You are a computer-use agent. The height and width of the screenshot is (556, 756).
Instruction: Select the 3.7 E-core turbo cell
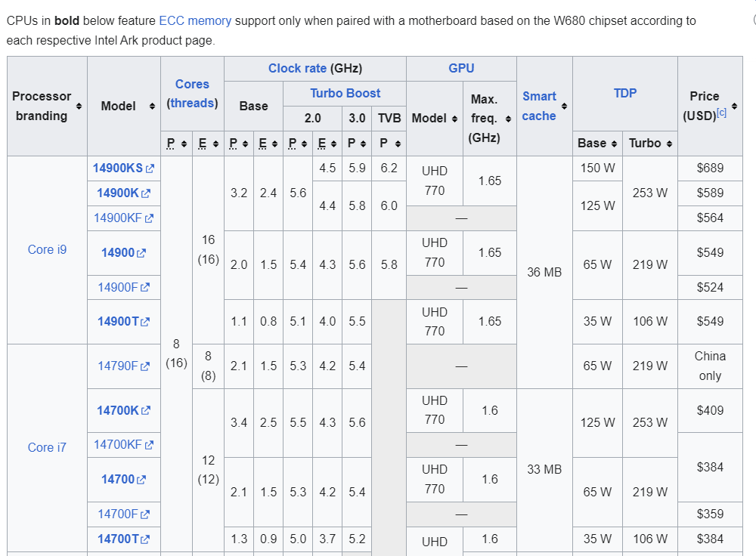327,539
